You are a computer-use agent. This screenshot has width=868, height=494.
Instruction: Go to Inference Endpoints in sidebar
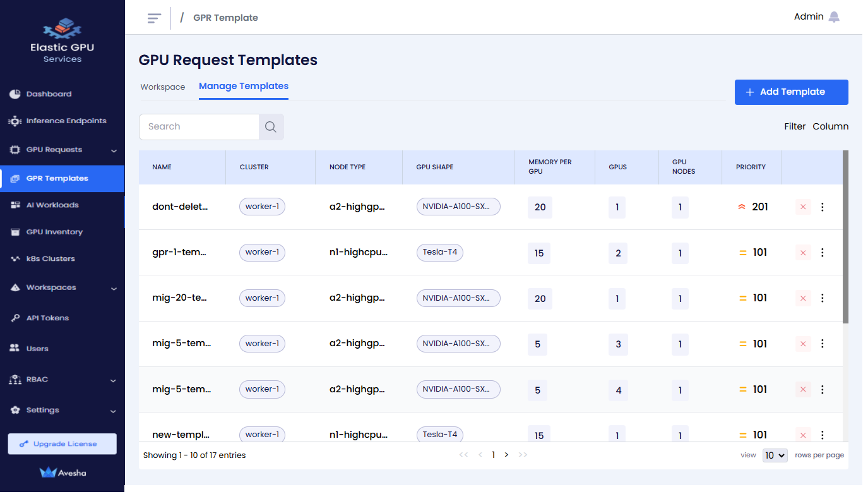[66, 121]
